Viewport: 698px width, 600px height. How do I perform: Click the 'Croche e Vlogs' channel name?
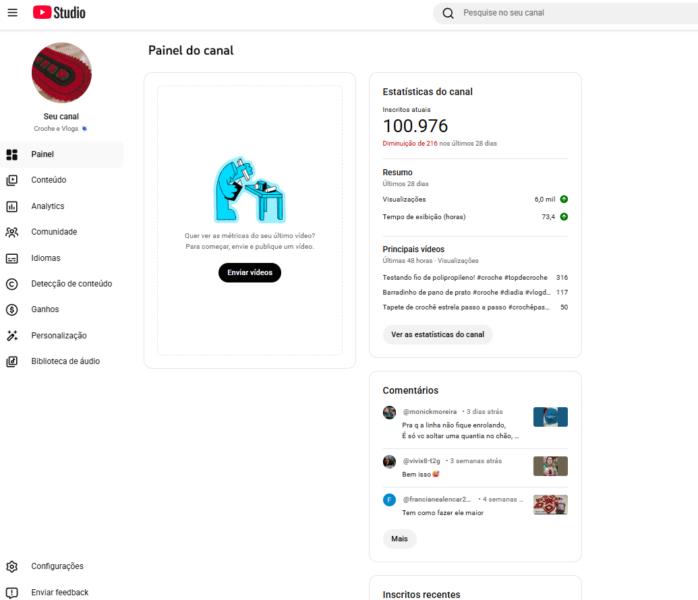(56, 129)
